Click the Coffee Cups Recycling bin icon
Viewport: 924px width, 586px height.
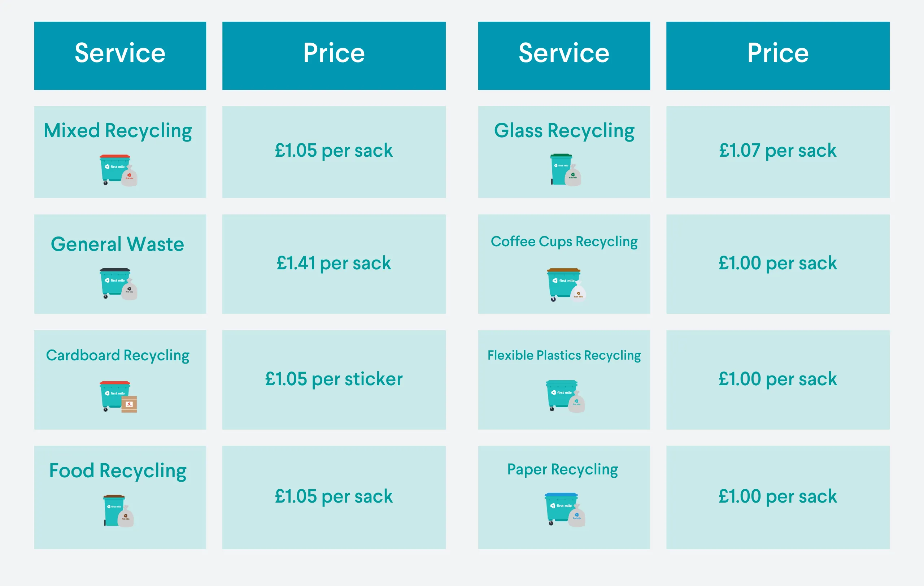click(566, 285)
